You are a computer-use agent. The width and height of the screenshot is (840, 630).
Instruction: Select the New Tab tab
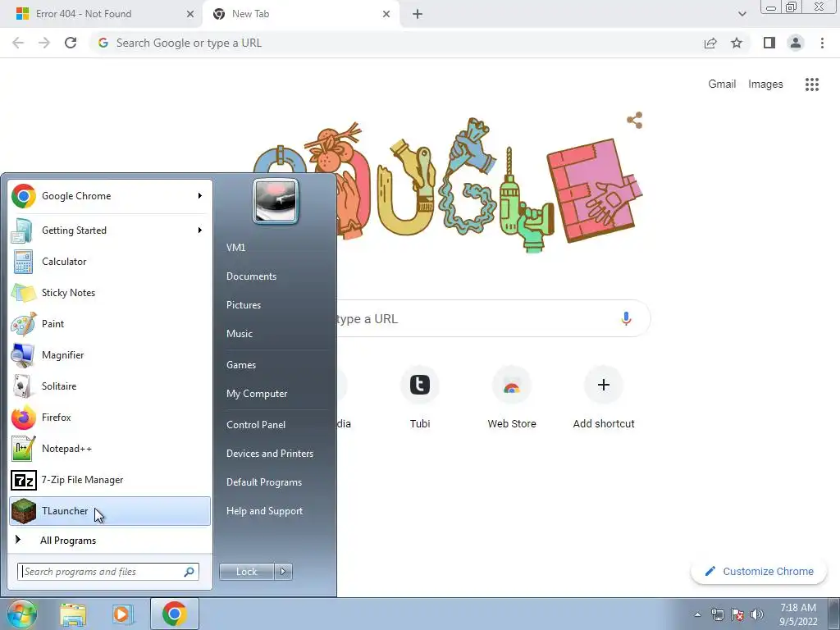coord(300,14)
